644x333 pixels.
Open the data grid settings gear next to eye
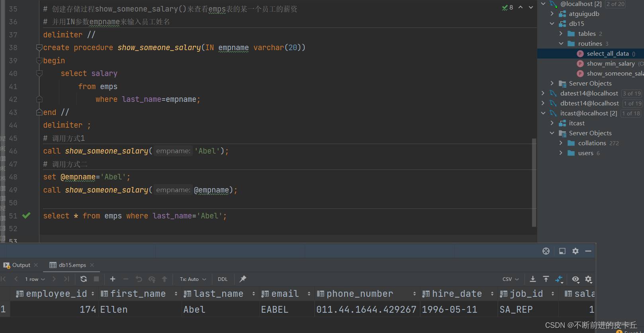coord(589,279)
